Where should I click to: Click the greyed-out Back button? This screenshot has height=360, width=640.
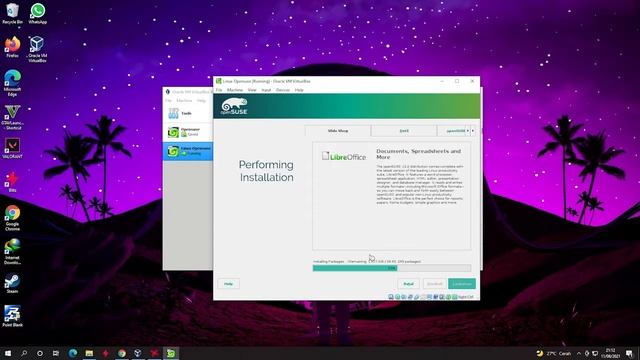[434, 284]
